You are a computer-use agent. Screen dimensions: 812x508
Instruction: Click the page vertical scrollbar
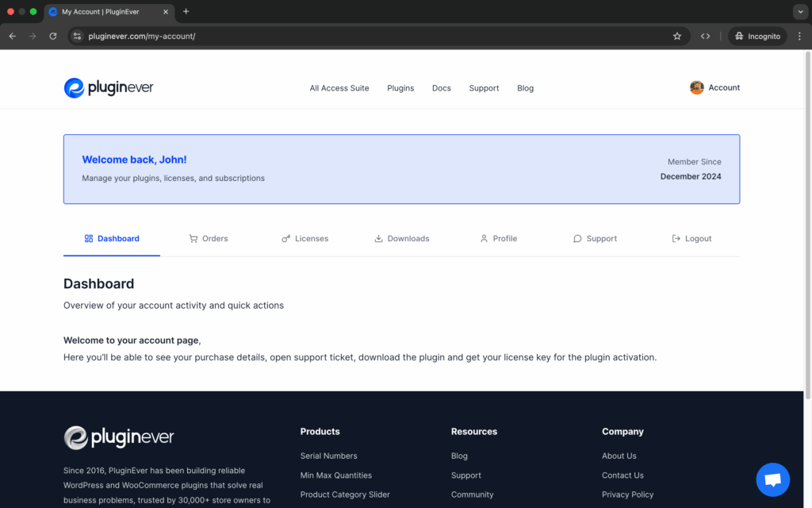tap(807, 225)
